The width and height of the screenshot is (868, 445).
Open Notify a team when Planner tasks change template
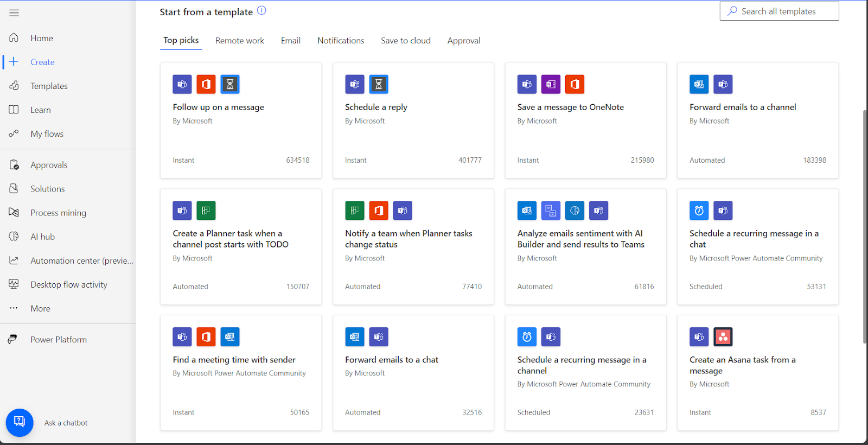pyautogui.click(x=409, y=239)
